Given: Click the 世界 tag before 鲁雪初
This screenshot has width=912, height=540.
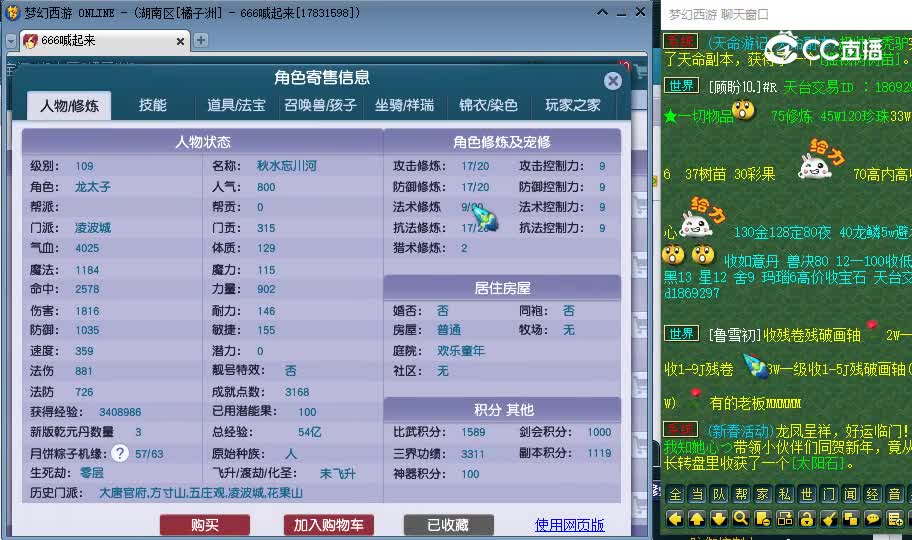Looking at the screenshot, I should 681,334.
